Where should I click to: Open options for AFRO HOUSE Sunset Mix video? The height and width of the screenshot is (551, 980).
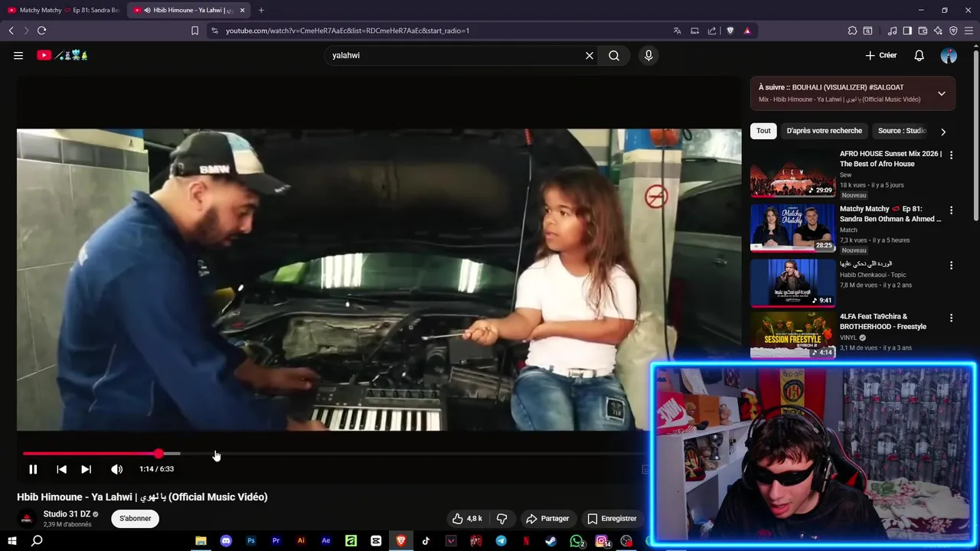[951, 155]
